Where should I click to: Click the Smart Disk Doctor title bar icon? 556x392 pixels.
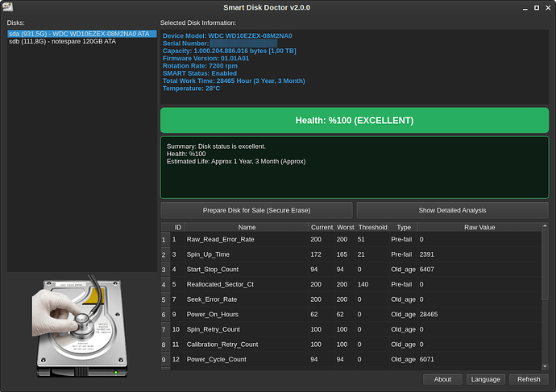pyautogui.click(x=8, y=7)
